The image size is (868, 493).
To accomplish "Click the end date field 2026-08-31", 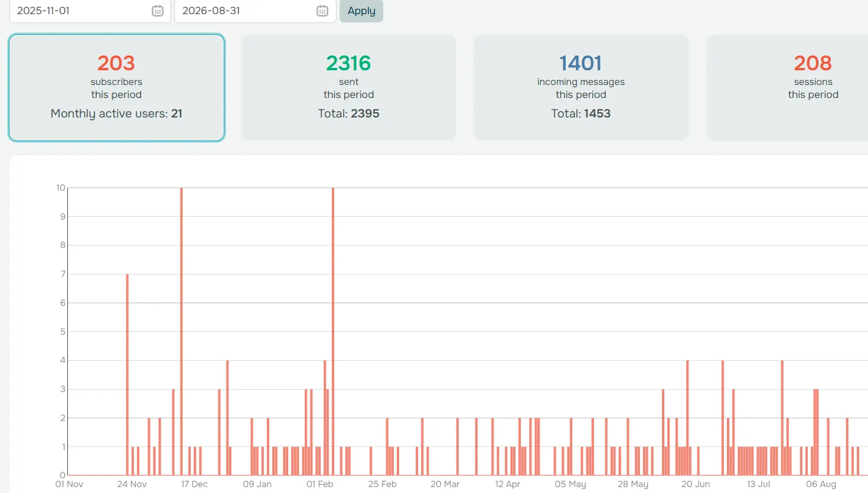I will [x=255, y=11].
